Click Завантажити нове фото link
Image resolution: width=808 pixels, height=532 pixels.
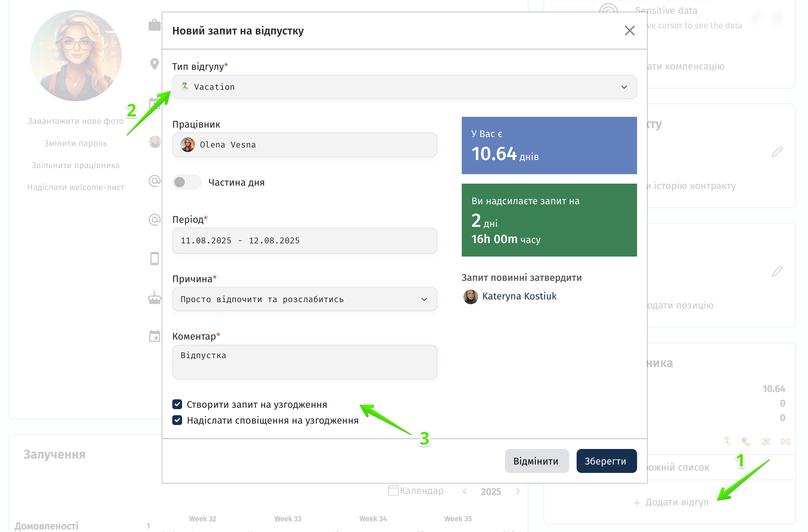click(75, 121)
